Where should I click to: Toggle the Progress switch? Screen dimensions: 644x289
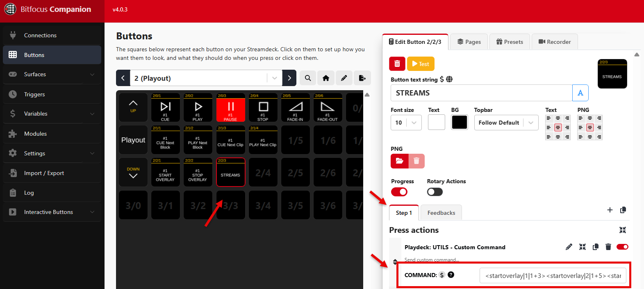[x=399, y=192]
